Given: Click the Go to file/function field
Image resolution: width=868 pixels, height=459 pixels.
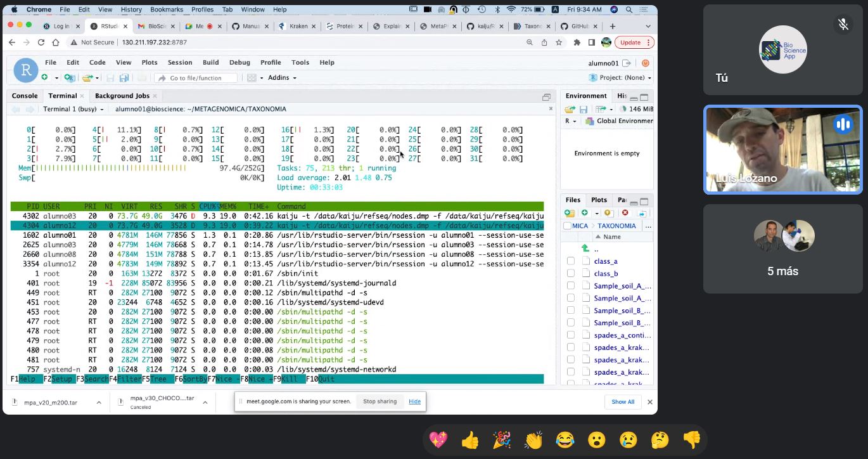Looking at the screenshot, I should coord(196,78).
